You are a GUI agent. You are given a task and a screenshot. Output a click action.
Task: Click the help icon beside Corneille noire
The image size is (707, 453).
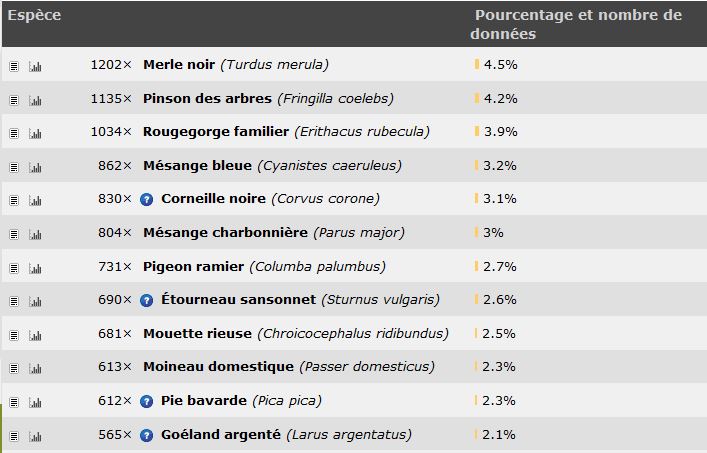[147, 199]
